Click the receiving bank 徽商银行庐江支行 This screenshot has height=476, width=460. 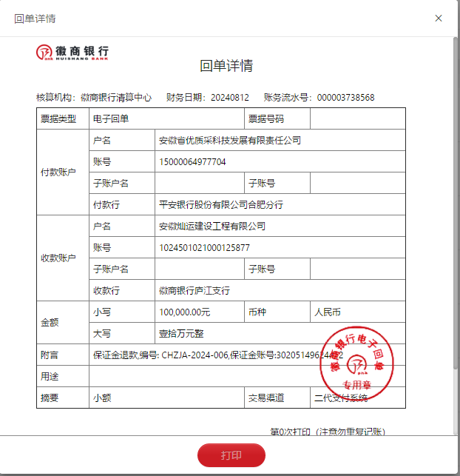tap(195, 290)
